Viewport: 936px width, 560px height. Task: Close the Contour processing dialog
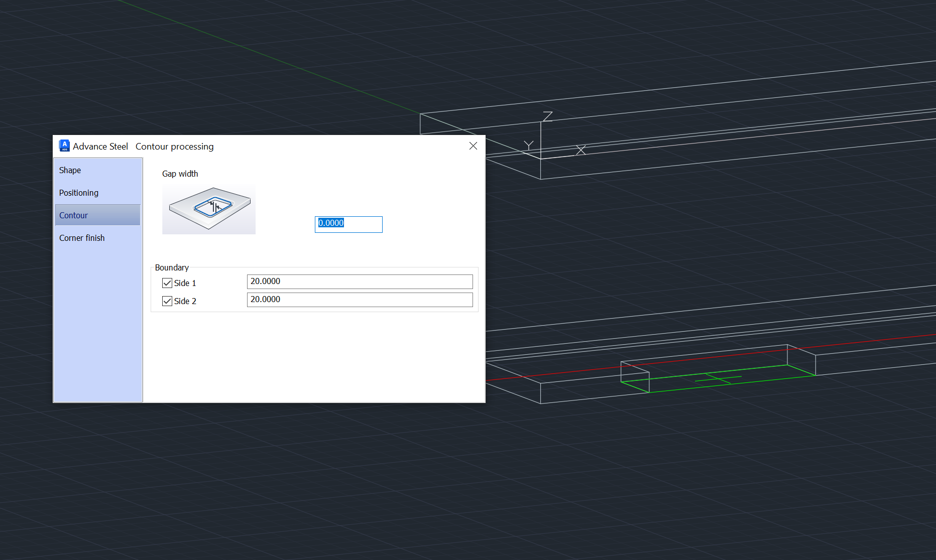click(473, 146)
